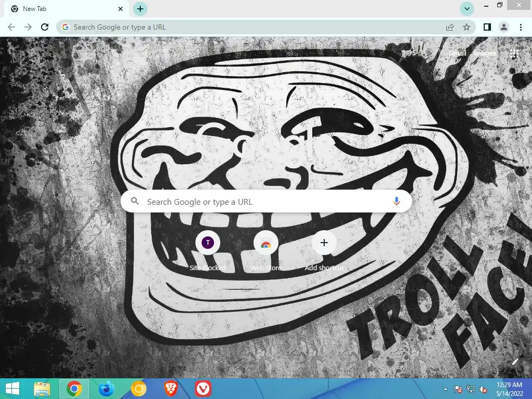Click the Add shortcut button
Viewport: 532px width, 399px height.
point(324,251)
